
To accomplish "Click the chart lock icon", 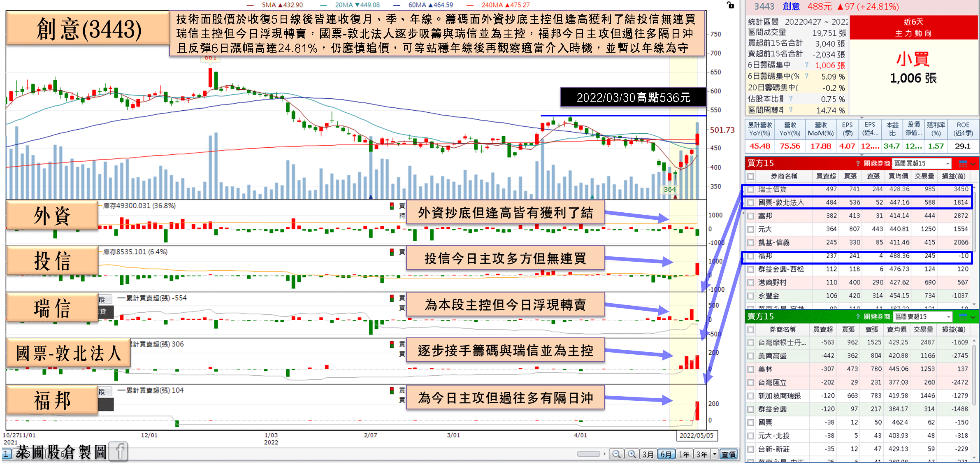I will (x=730, y=5).
